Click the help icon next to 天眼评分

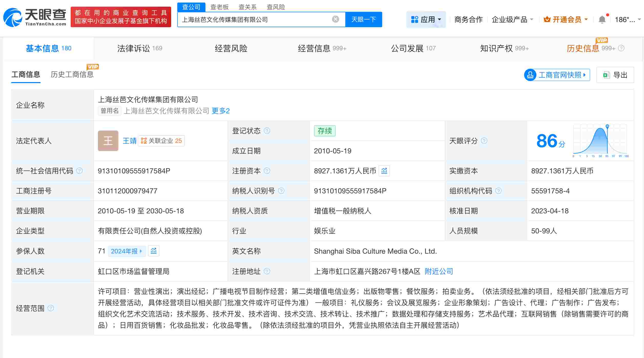click(x=484, y=141)
